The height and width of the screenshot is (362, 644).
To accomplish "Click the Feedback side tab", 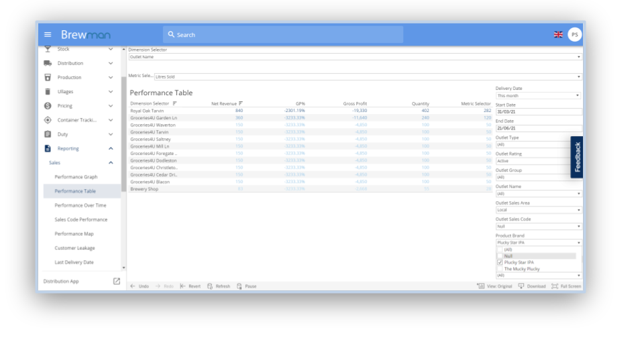I will (x=577, y=157).
